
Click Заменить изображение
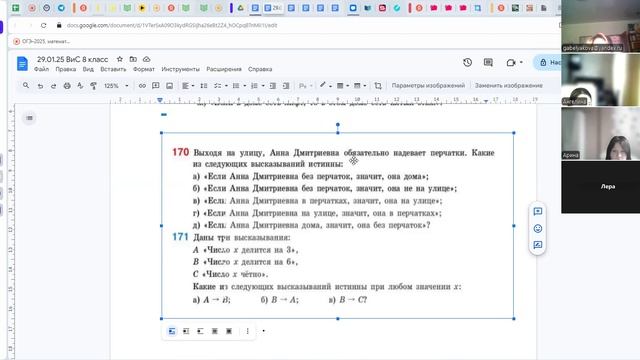pyautogui.click(x=509, y=86)
